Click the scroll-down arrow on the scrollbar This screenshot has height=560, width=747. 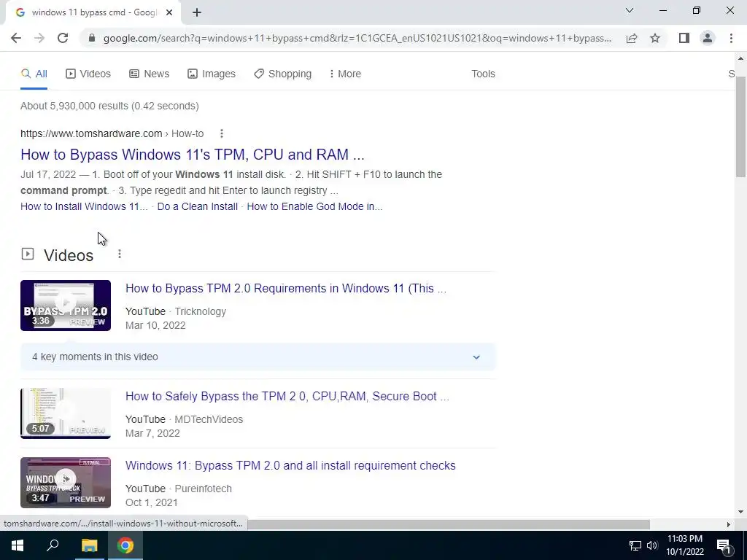[x=740, y=513]
